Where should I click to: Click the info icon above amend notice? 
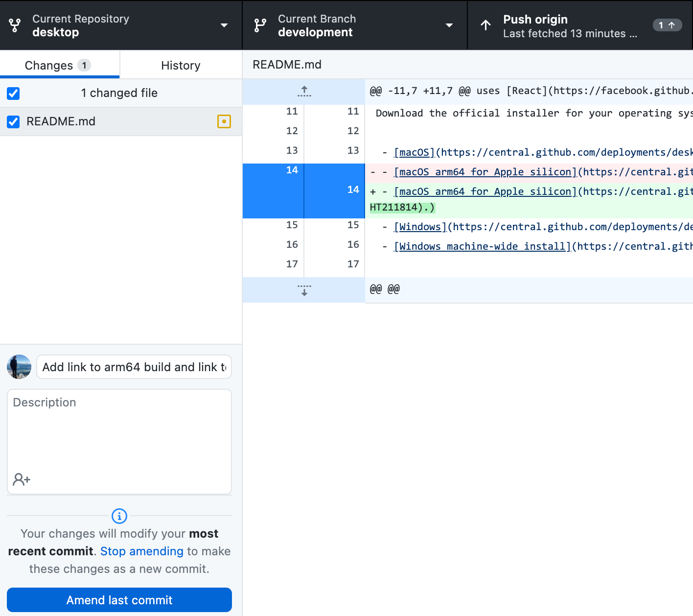point(119,516)
